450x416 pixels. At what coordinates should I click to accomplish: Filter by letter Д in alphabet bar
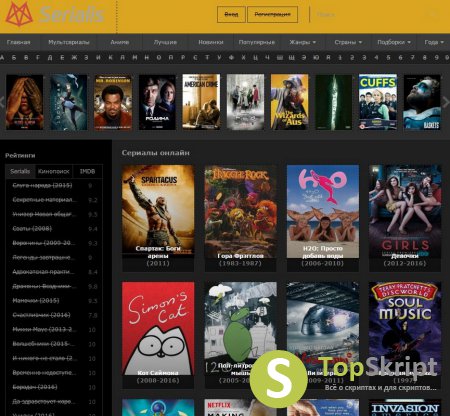50,58
